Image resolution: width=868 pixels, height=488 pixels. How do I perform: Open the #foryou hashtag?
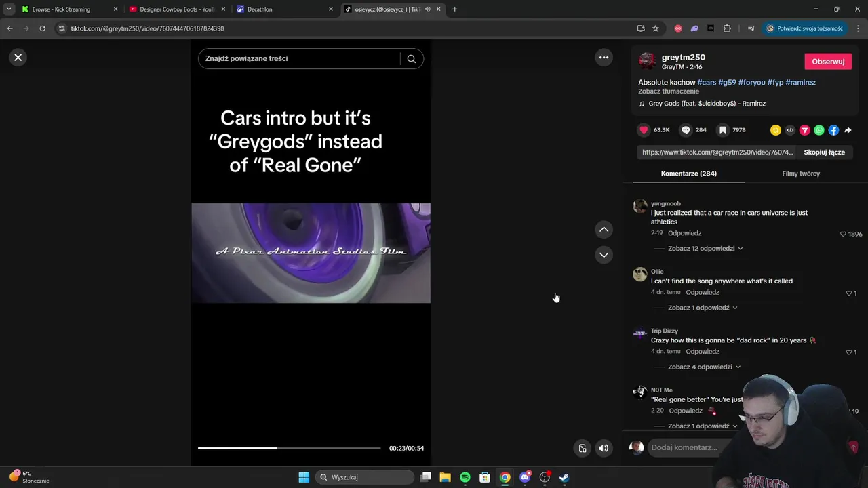point(751,83)
